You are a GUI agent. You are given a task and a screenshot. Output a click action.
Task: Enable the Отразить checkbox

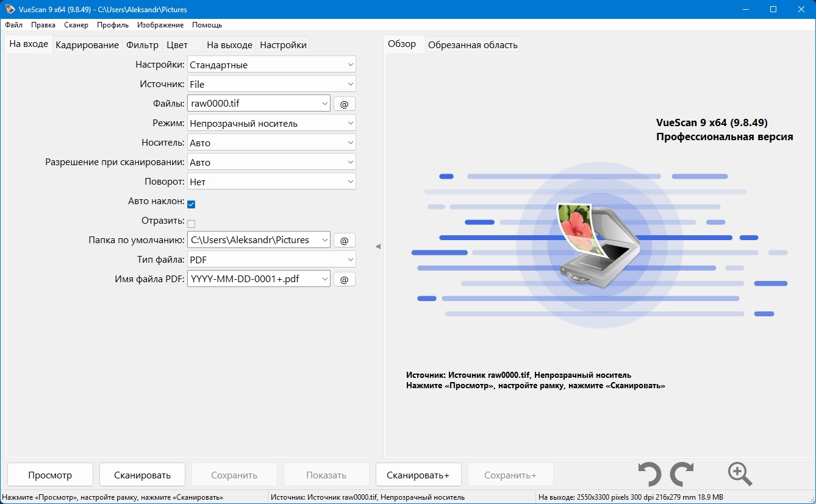[191, 224]
